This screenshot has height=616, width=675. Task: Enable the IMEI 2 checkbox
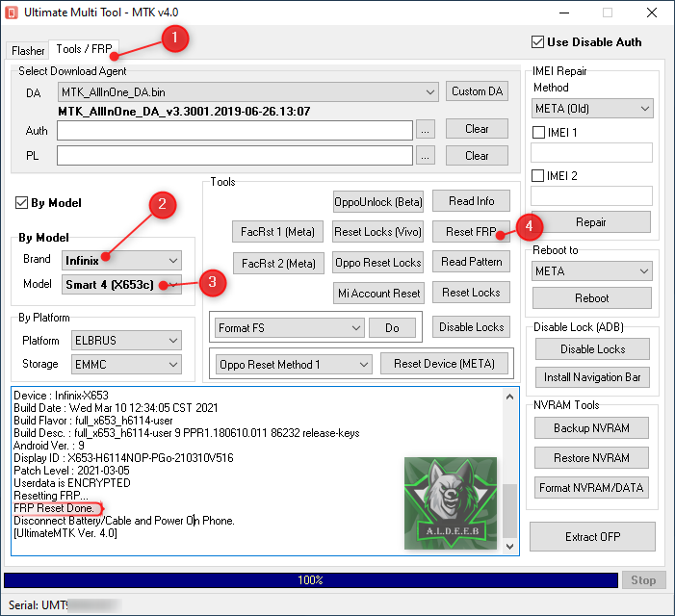(537, 175)
